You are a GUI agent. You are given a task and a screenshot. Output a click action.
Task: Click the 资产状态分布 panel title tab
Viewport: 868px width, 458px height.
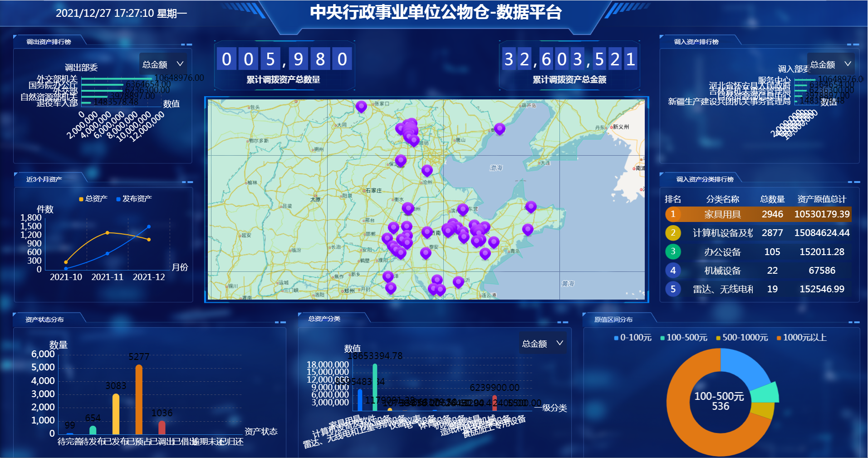(x=44, y=320)
